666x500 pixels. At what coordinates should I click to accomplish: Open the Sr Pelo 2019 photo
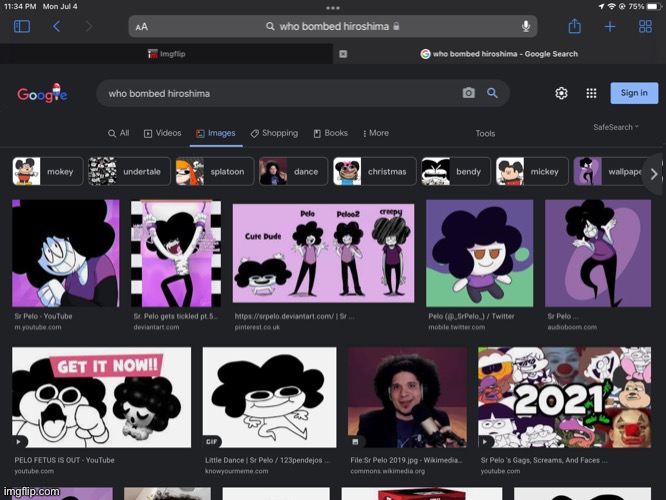coord(407,397)
